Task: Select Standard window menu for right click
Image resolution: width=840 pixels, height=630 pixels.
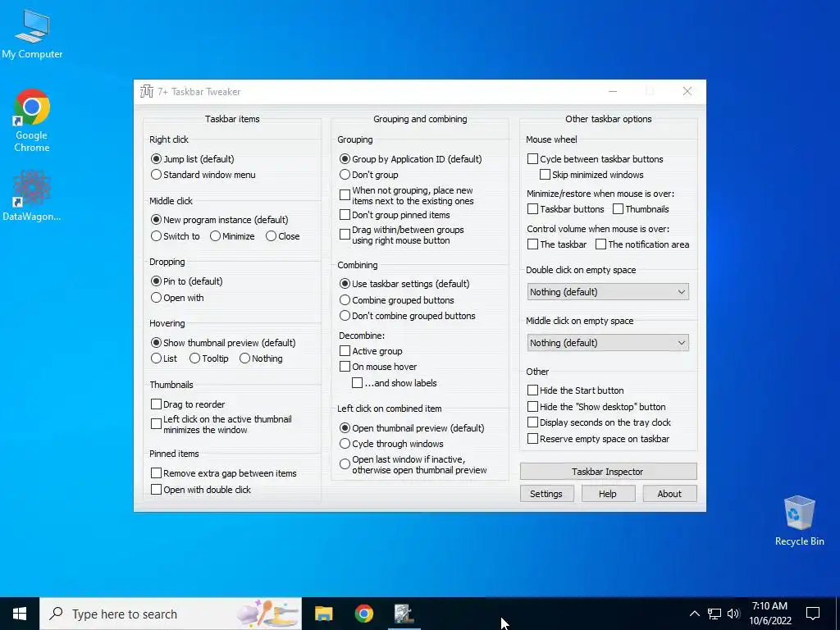Action: pyautogui.click(x=203, y=175)
